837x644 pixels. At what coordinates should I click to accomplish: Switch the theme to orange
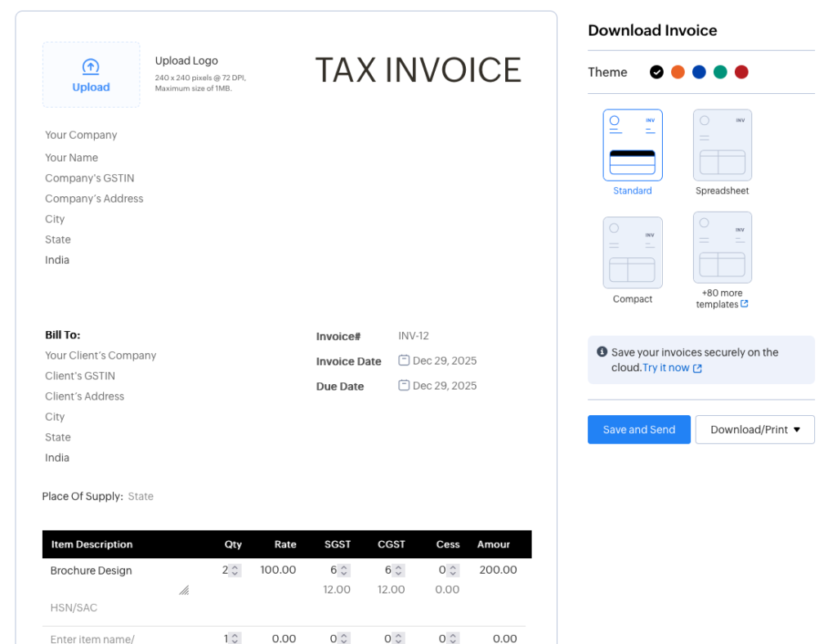coord(678,72)
